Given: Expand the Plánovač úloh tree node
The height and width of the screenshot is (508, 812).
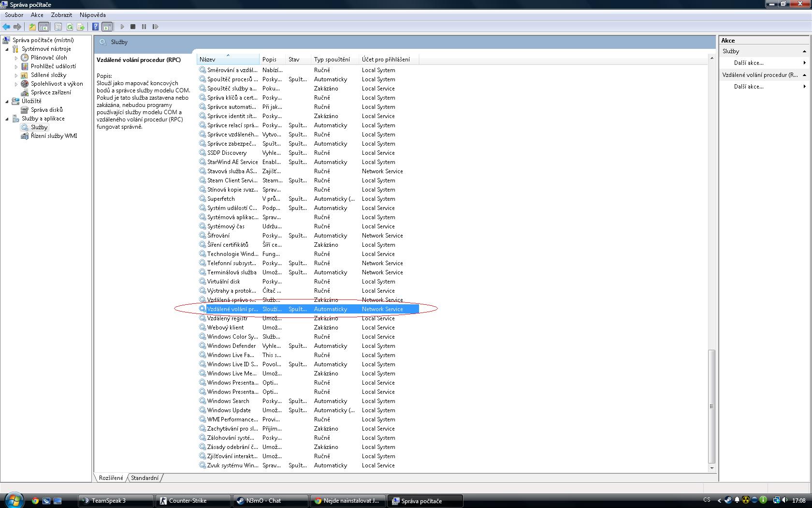Looking at the screenshot, I should pyautogui.click(x=16, y=58).
